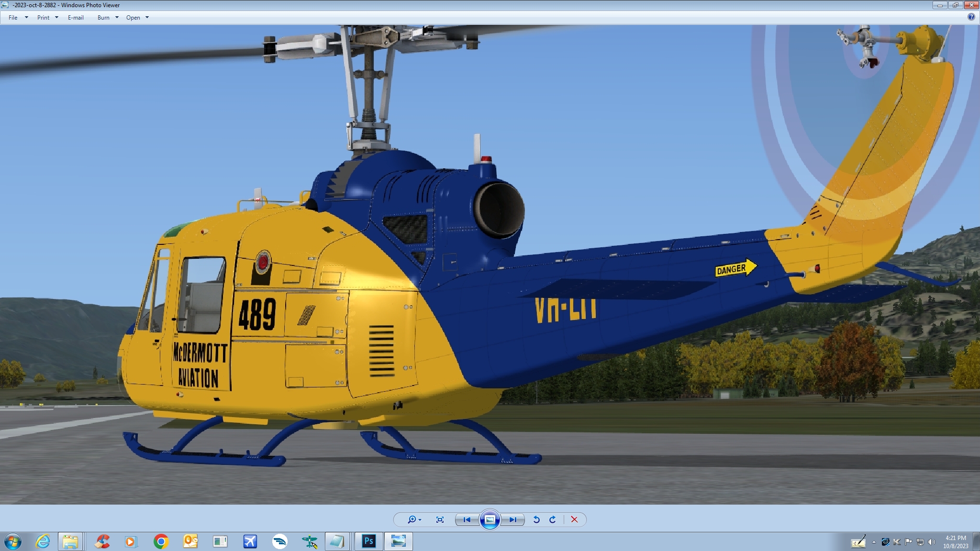Open the File menu
Image resolution: width=980 pixels, height=551 pixels.
(13, 18)
